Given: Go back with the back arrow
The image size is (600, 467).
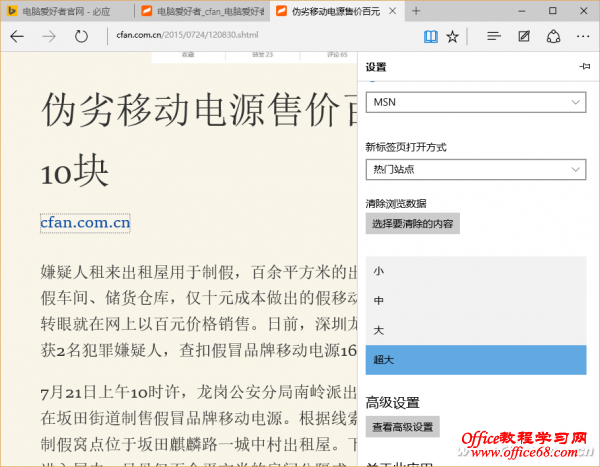Looking at the screenshot, I should coord(17,36).
